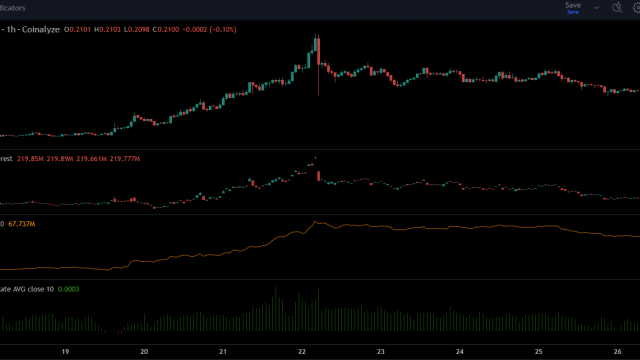
Task: Click the change value −0.0002 (−0.10%)
Action: tap(209, 29)
